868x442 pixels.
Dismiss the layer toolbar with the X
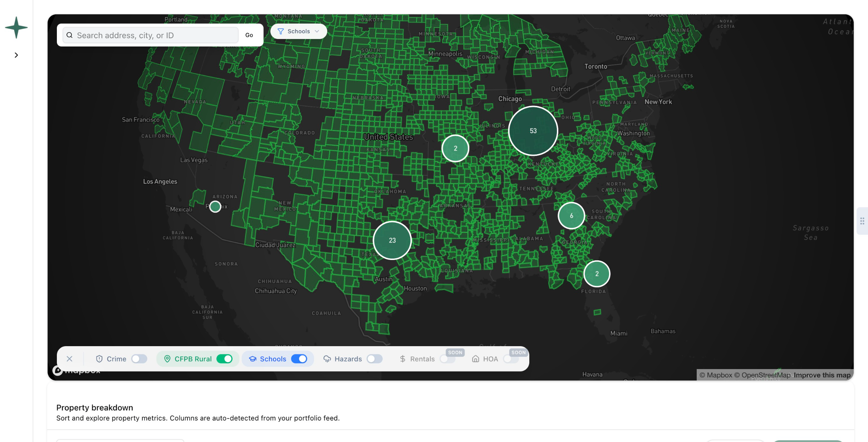point(70,359)
